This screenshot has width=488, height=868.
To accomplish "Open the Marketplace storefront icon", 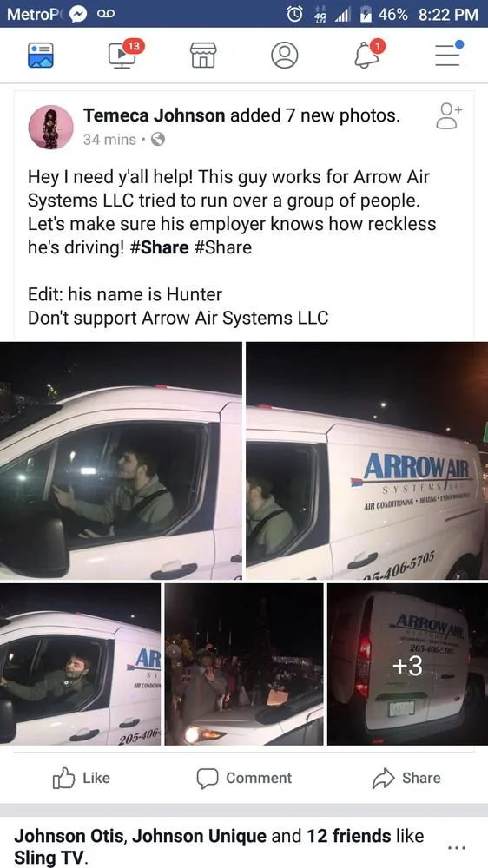I will pyautogui.click(x=203, y=55).
